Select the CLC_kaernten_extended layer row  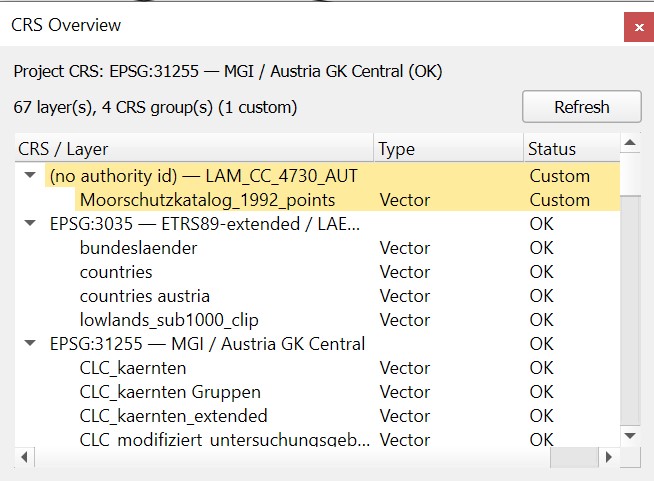(317, 416)
